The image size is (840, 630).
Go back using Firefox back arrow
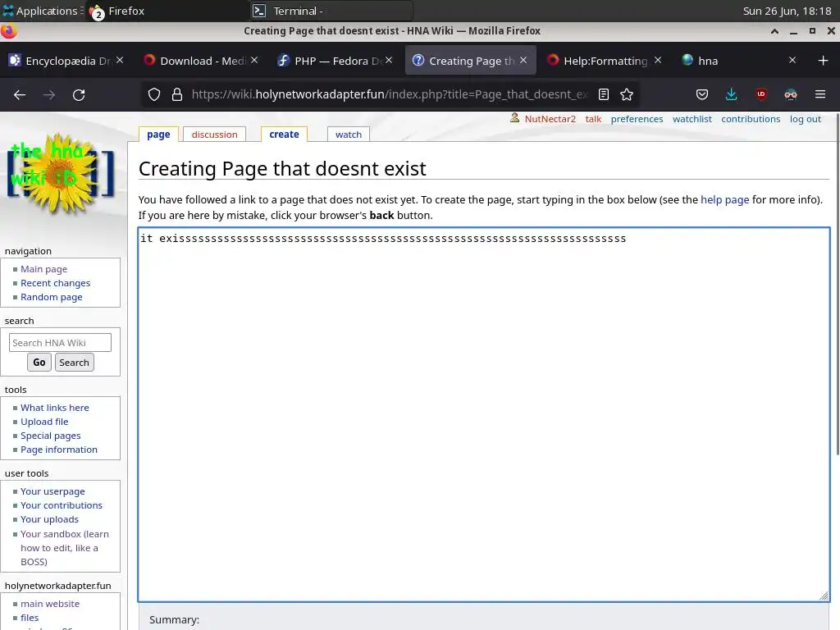20,95
